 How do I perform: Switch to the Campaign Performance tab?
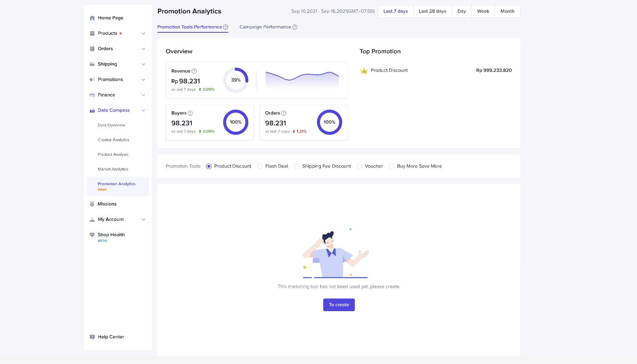[265, 27]
